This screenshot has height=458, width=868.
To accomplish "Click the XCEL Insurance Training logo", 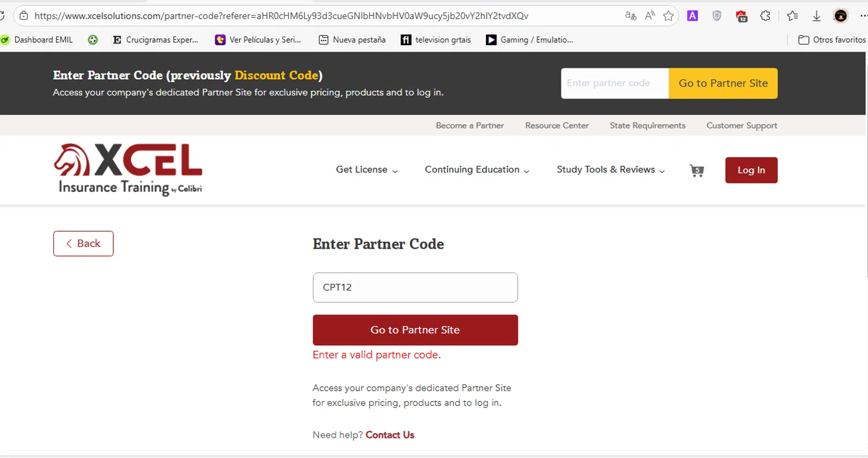I will pyautogui.click(x=128, y=169).
